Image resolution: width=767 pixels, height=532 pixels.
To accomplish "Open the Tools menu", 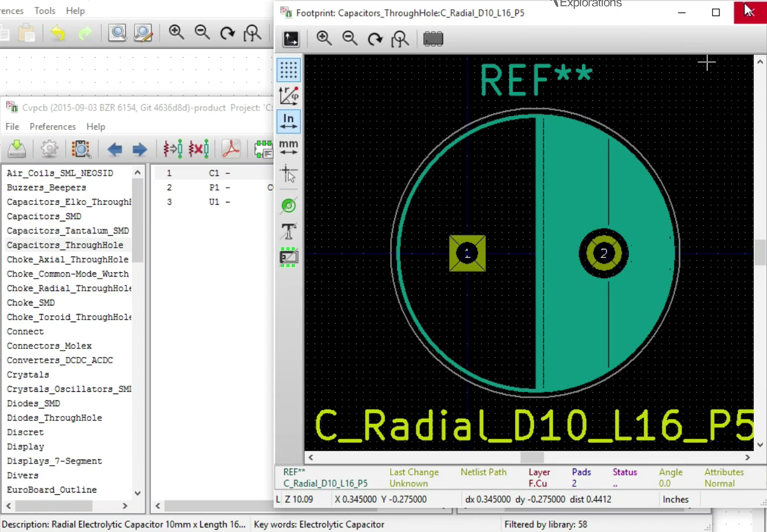I will click(45, 10).
